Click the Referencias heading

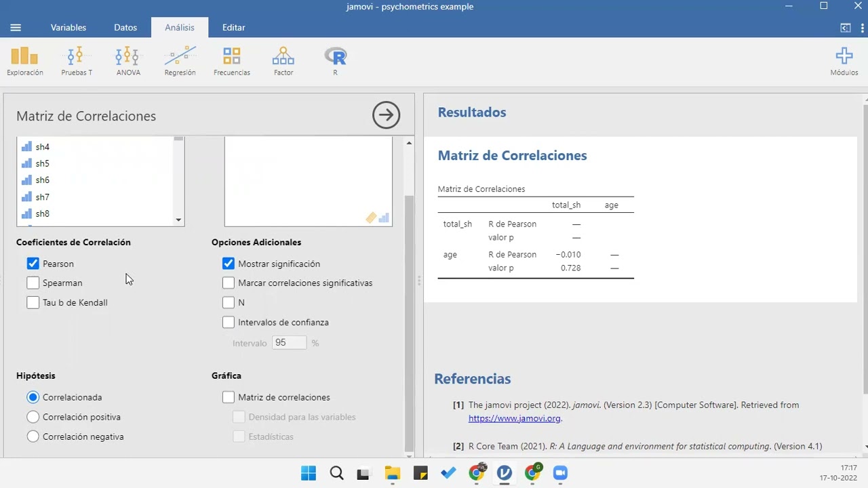(x=473, y=379)
